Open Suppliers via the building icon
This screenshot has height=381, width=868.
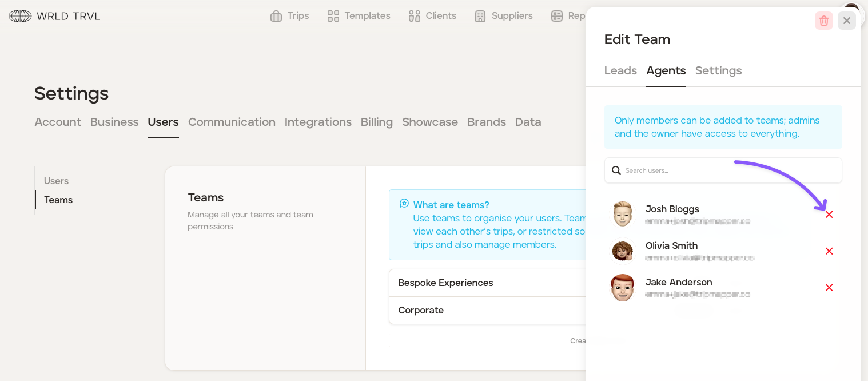pos(480,16)
